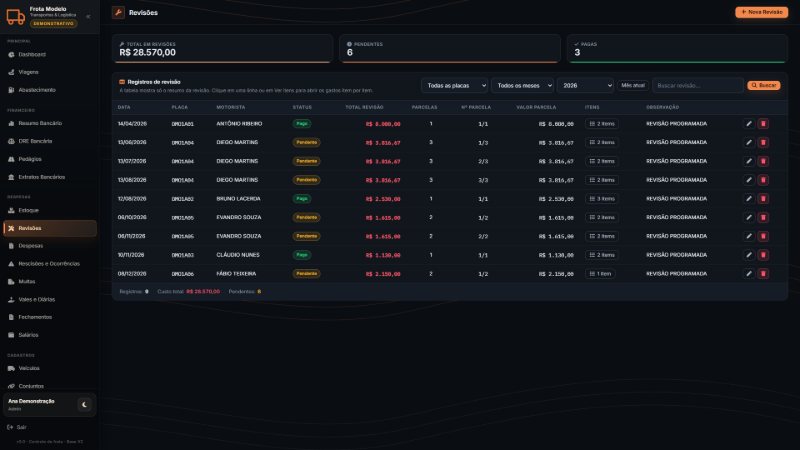Expand the Todos os meses dropdown
The width and height of the screenshot is (800, 450).
coord(522,86)
